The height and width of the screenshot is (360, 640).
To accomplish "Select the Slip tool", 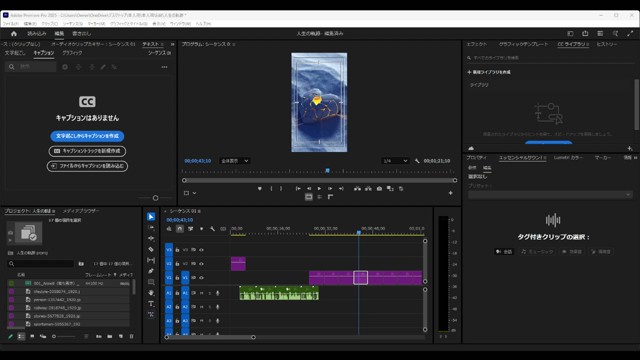I will 151,260.
